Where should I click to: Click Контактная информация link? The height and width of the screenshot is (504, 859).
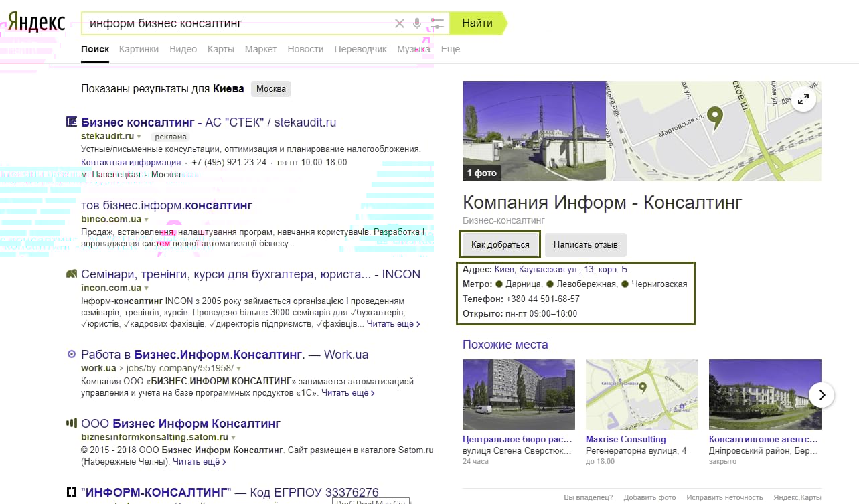coord(131,162)
